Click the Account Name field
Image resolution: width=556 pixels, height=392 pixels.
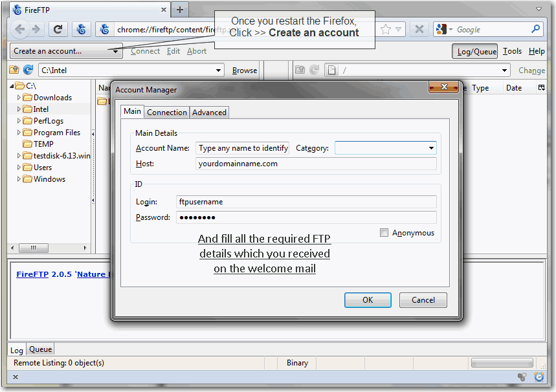click(242, 147)
